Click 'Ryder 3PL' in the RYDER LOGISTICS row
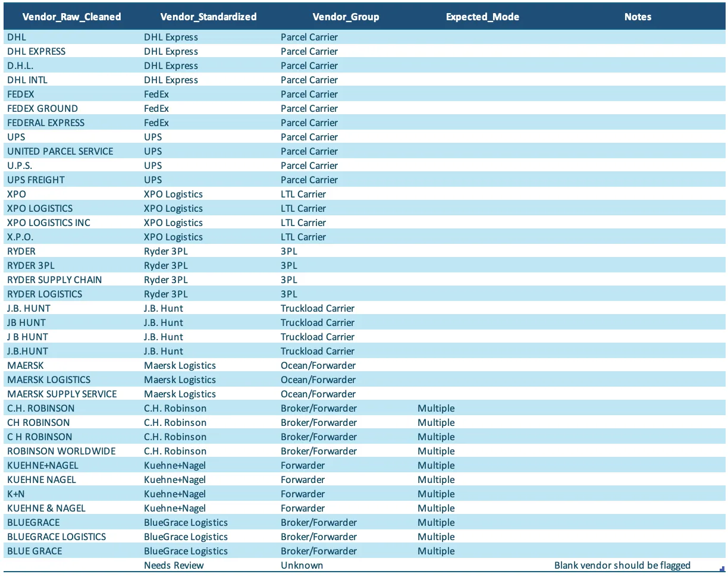This screenshot has width=728, height=577. point(166,294)
